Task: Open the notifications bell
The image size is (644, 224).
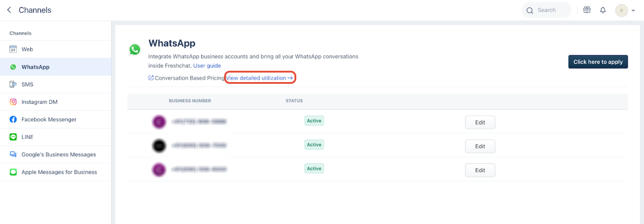Action: point(603,10)
